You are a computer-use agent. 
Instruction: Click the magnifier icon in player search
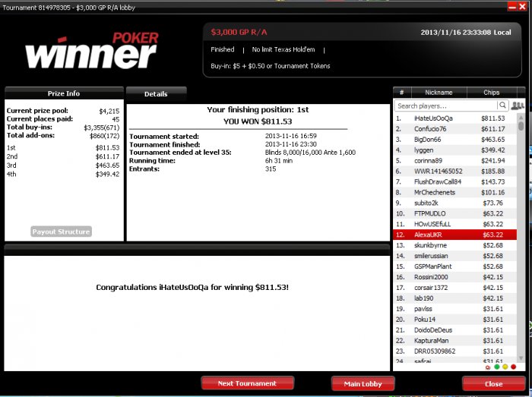pyautogui.click(x=502, y=106)
